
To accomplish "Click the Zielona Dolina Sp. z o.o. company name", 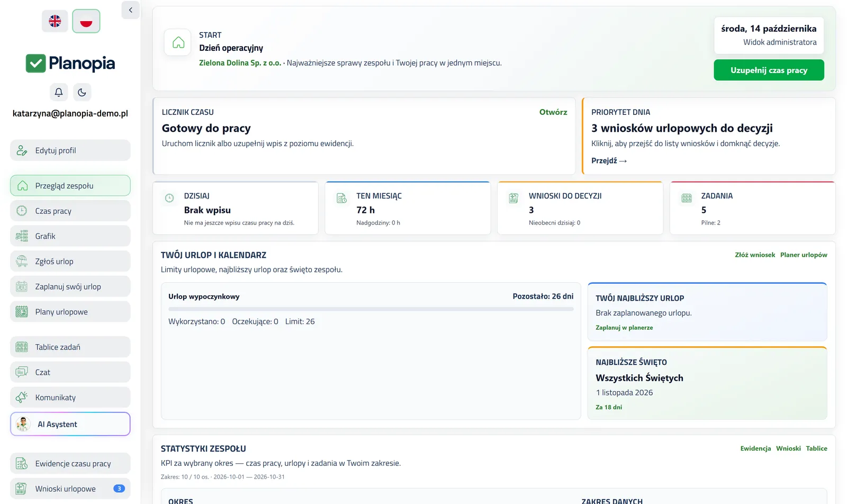I will point(240,63).
